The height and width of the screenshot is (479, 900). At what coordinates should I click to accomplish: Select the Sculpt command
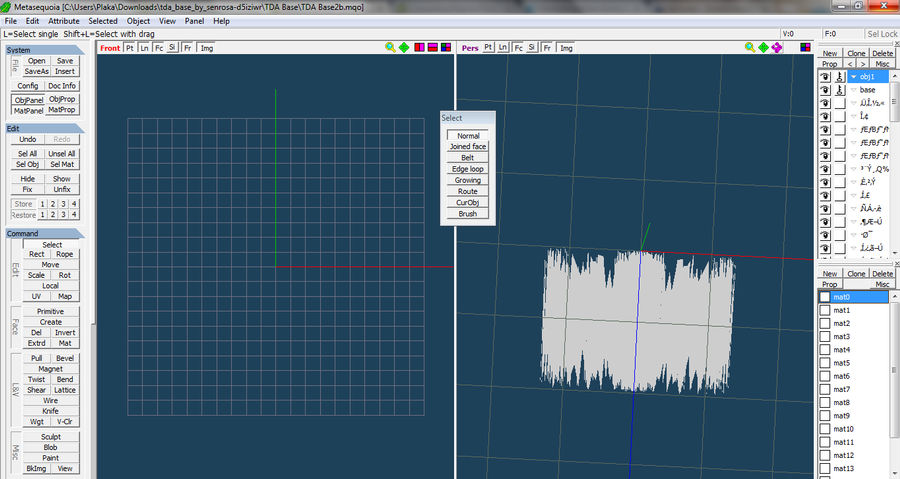[51, 437]
